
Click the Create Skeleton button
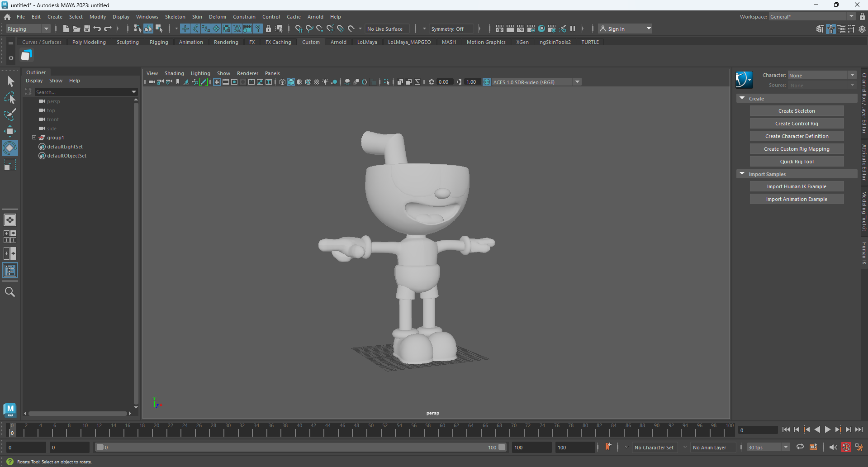pos(797,111)
